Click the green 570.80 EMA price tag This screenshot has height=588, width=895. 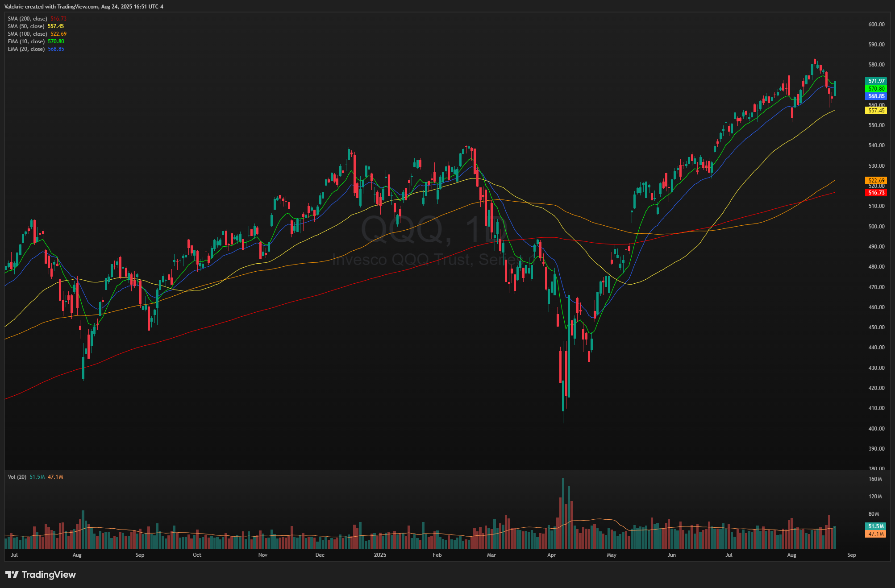coord(876,89)
